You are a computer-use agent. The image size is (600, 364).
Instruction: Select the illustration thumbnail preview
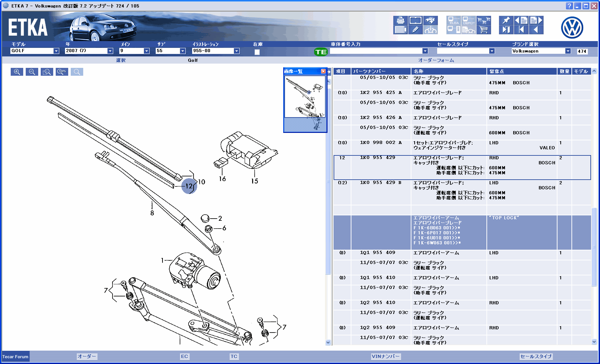pos(305,96)
